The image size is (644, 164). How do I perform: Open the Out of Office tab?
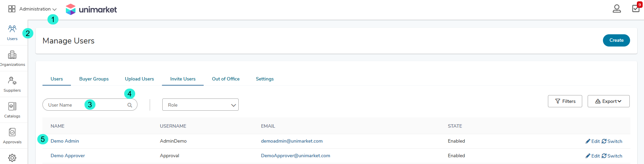point(226,79)
